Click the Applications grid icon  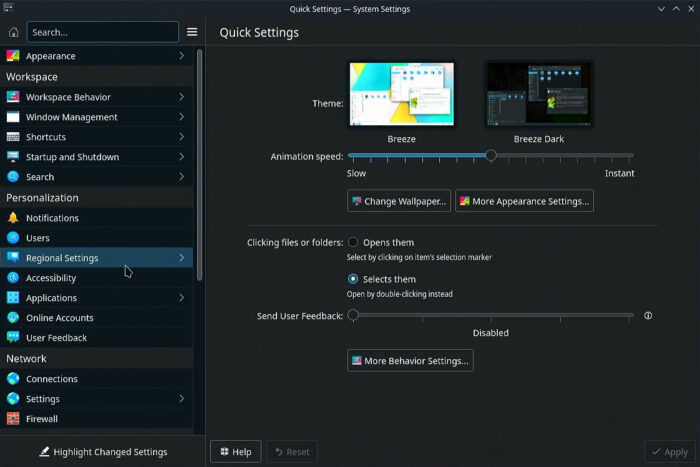click(x=13, y=298)
